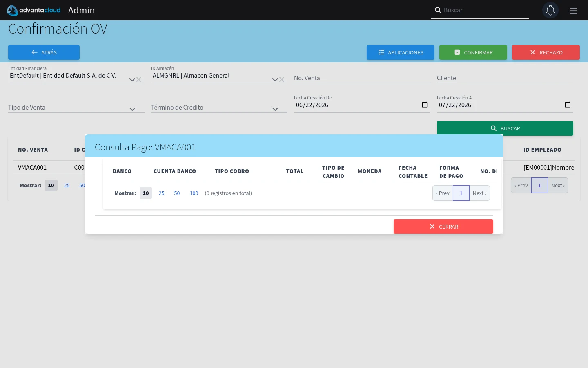Expand the Entidad Financiera dropdown
588x368 pixels.
132,79
